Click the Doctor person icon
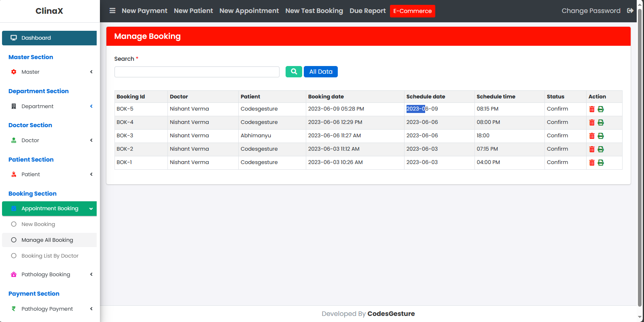 click(14, 141)
